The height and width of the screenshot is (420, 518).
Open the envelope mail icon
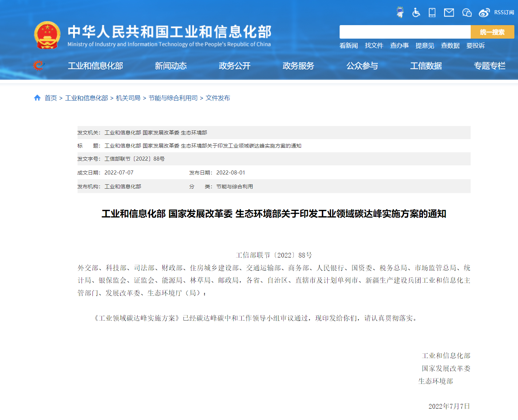pyautogui.click(x=449, y=13)
